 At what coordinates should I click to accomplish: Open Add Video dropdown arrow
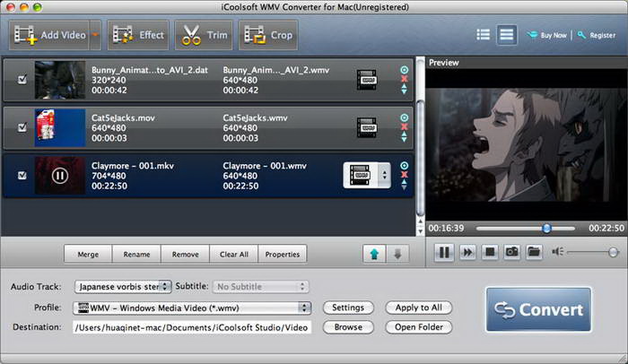click(x=95, y=35)
